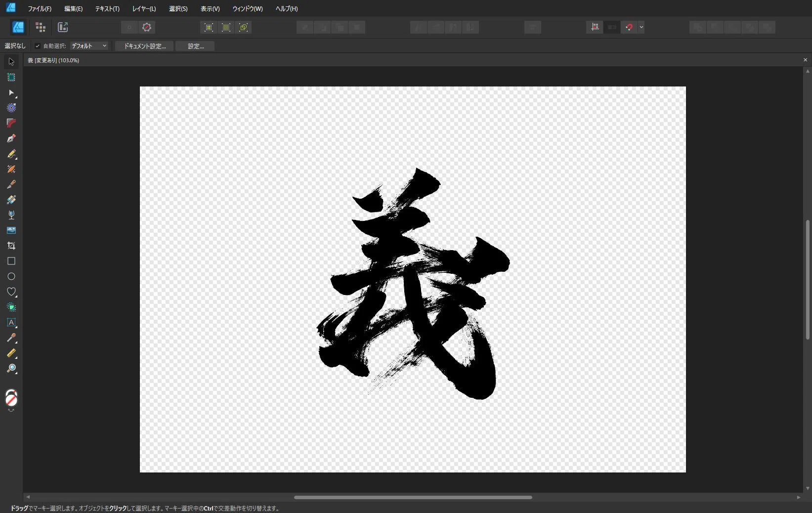Click the Affinity Designer app logo
This screenshot has width=812, height=513.
[10, 7]
